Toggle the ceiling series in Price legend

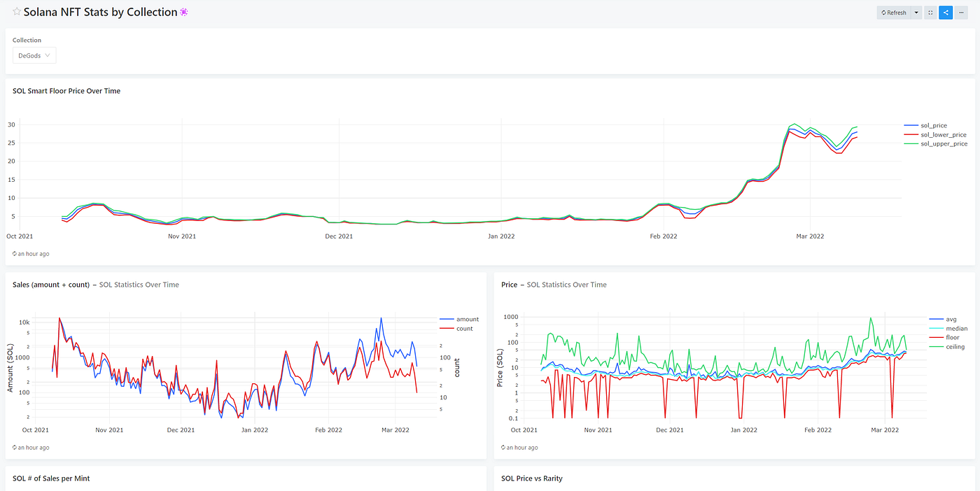[946, 346]
